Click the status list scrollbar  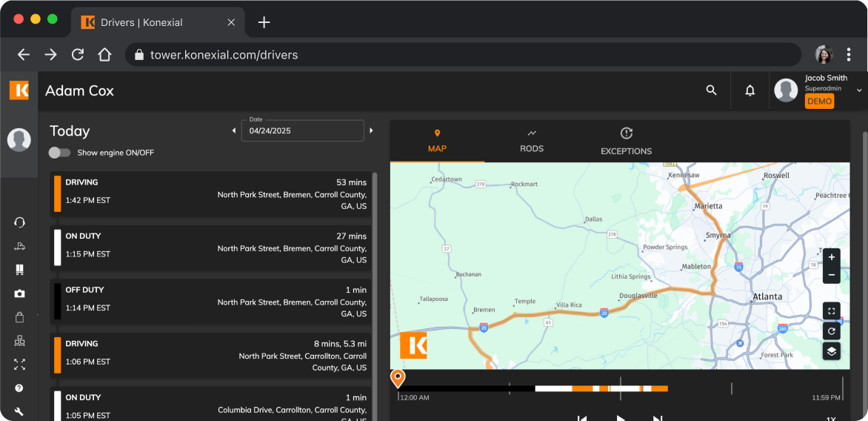(375, 296)
